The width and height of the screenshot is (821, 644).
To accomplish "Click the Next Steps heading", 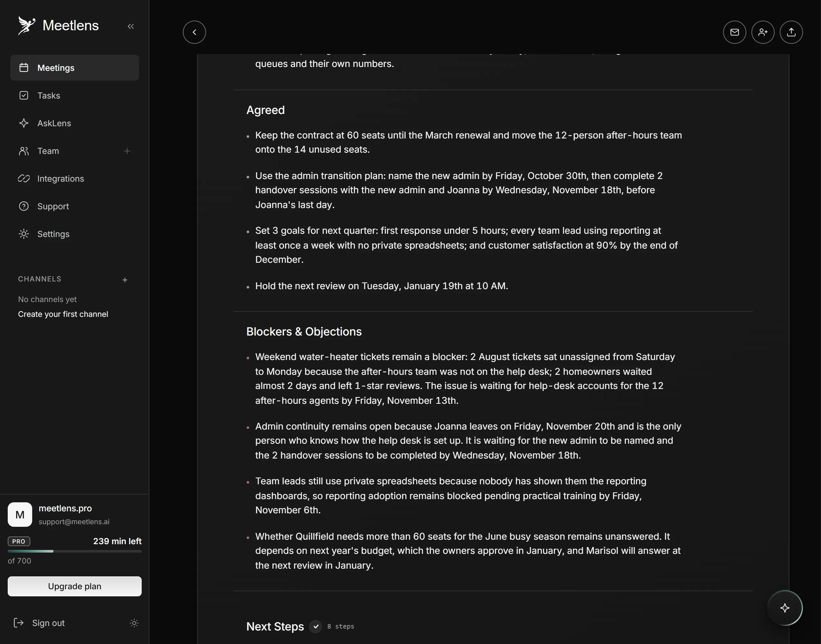I will (275, 626).
